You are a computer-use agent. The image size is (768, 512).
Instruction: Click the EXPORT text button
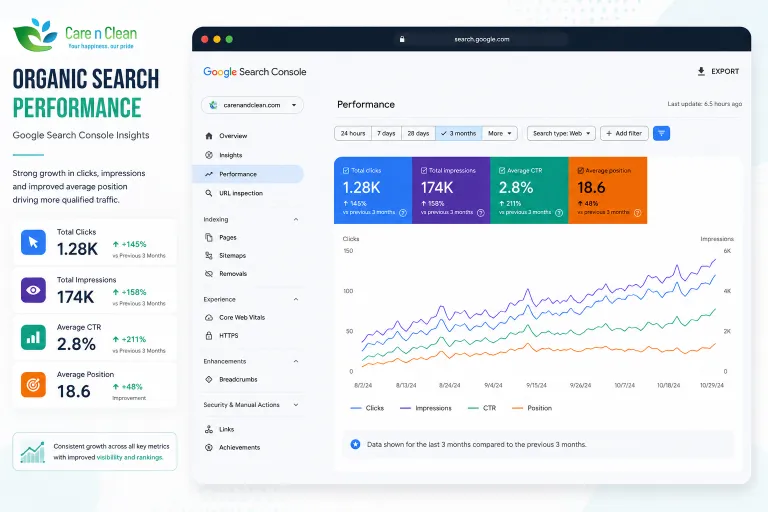[725, 72]
